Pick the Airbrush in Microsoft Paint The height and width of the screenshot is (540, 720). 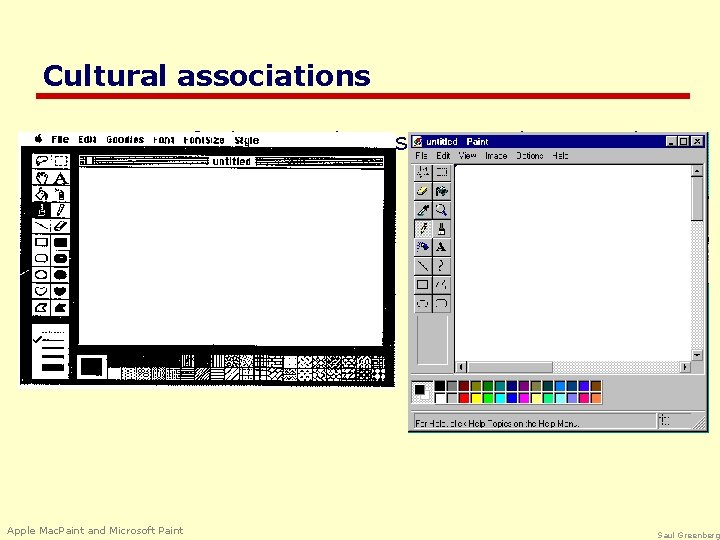click(422, 247)
